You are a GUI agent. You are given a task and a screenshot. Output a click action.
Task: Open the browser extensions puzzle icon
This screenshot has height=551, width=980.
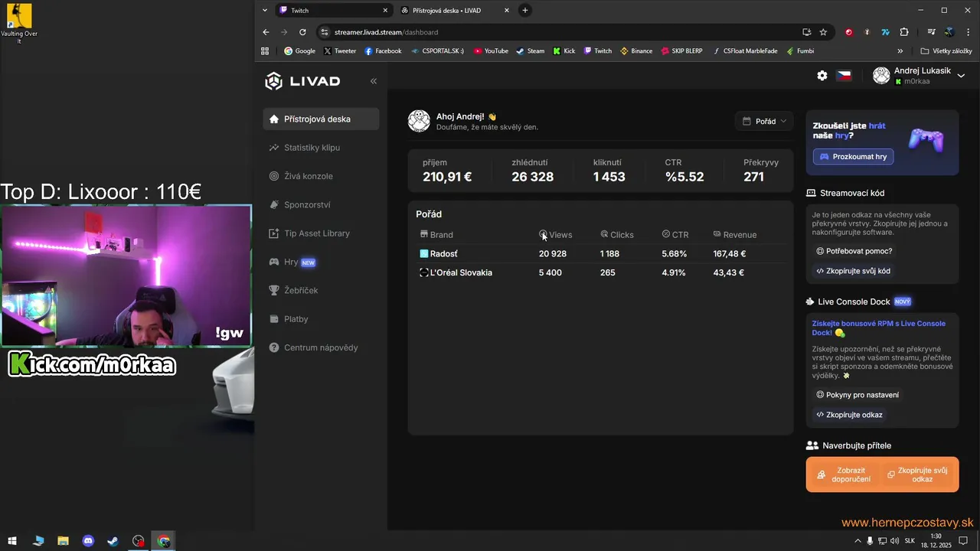tap(904, 32)
